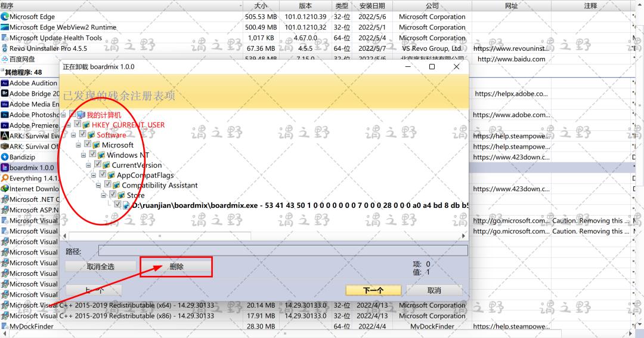The height and width of the screenshot is (338, 644).
Task: Sort by the 版本 column header
Action: point(305,6)
